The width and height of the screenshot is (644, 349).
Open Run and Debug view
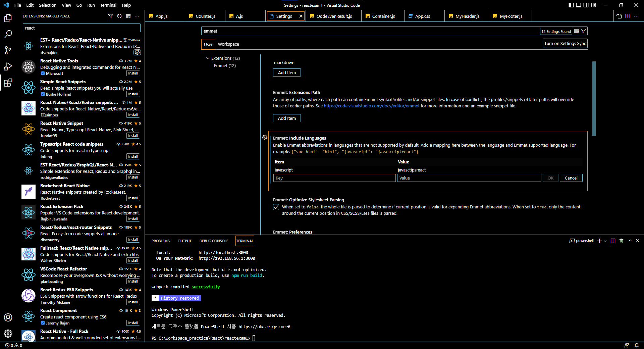8,66
